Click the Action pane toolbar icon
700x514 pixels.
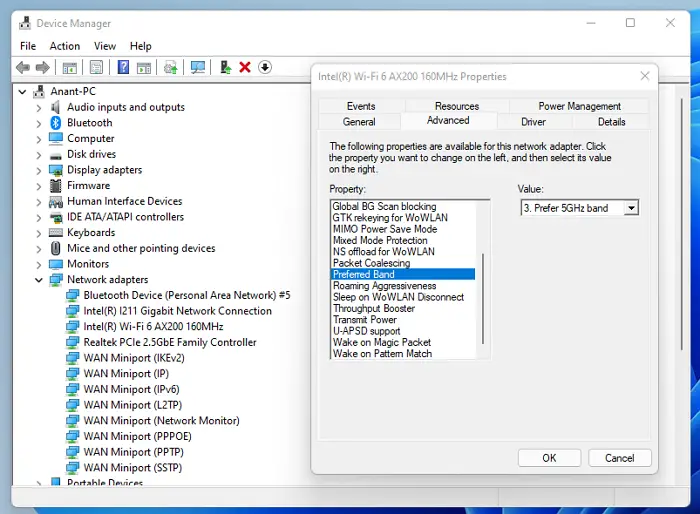coord(144,68)
